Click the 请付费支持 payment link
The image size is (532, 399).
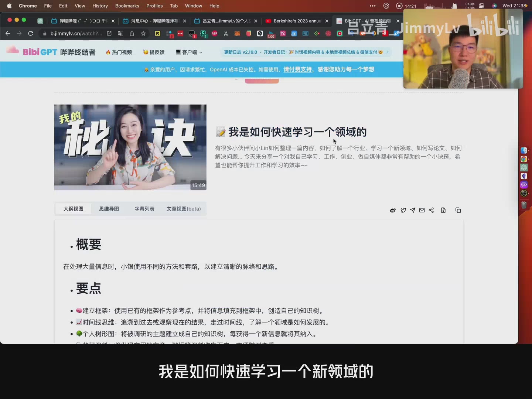297,69
